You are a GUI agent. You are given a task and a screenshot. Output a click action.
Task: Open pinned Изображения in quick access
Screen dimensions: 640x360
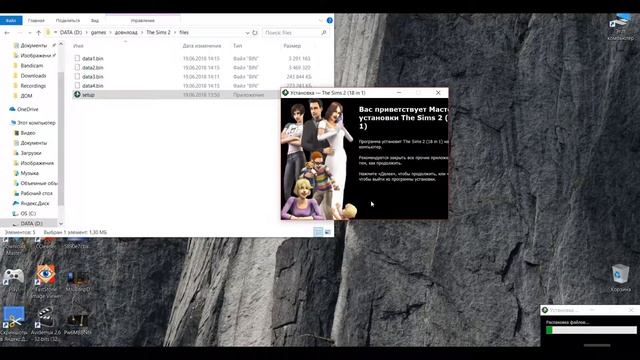[x=36, y=56]
